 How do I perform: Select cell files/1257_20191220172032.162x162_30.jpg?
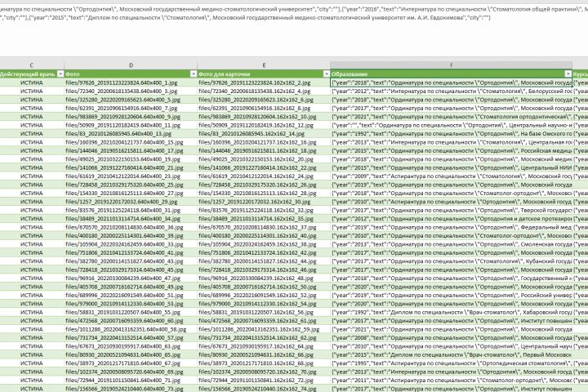(264, 202)
